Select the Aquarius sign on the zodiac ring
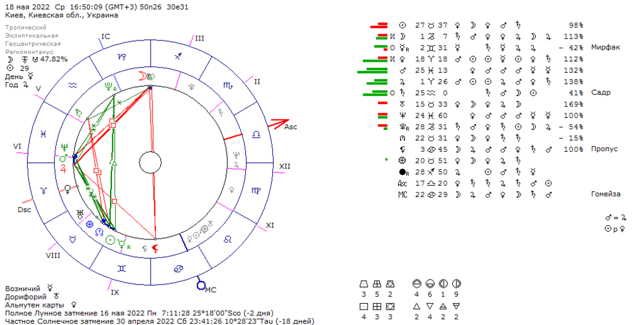The image size is (644, 325). click(x=73, y=86)
